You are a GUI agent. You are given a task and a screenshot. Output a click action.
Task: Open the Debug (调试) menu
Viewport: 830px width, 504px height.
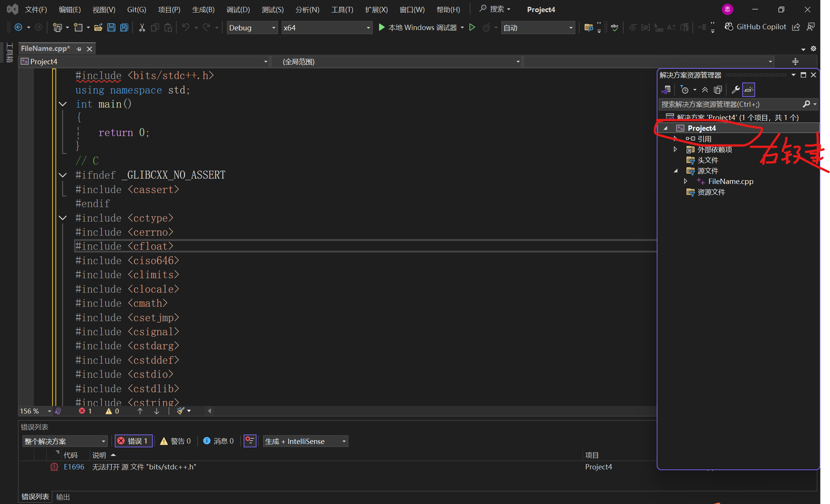click(x=238, y=10)
